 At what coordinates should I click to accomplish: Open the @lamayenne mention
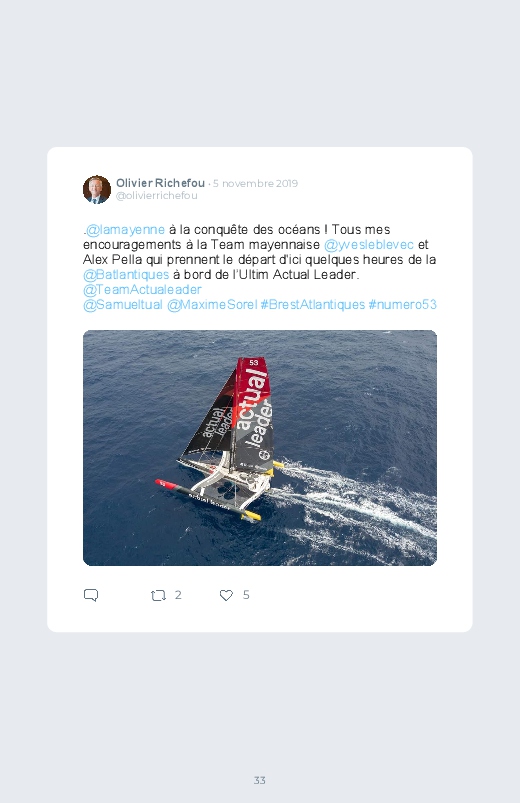pyautogui.click(x=125, y=229)
